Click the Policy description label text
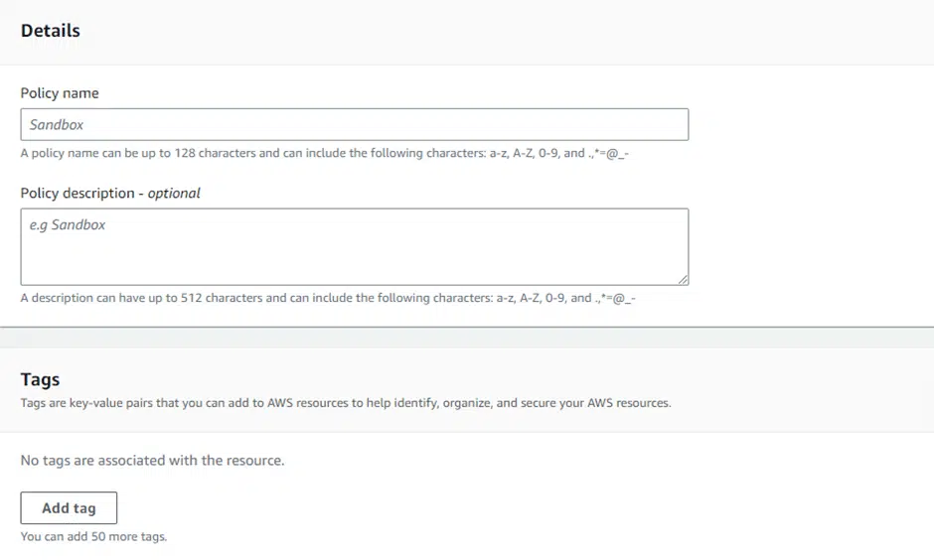The width and height of the screenshot is (934, 560). (x=78, y=193)
